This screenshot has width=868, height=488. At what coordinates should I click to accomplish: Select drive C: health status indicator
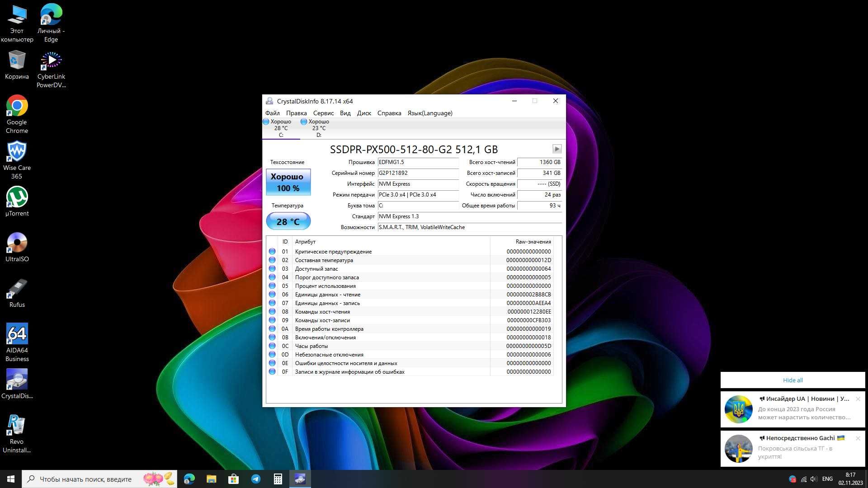(280, 127)
